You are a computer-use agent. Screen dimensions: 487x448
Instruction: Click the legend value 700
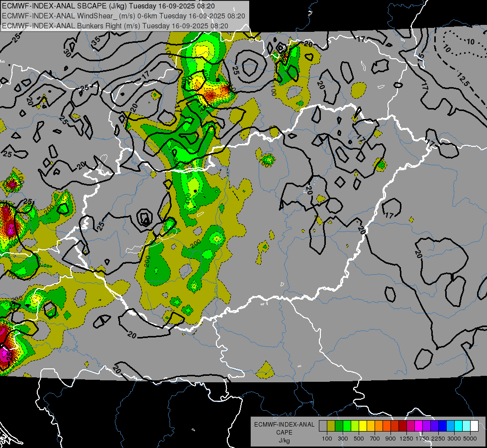375,439
